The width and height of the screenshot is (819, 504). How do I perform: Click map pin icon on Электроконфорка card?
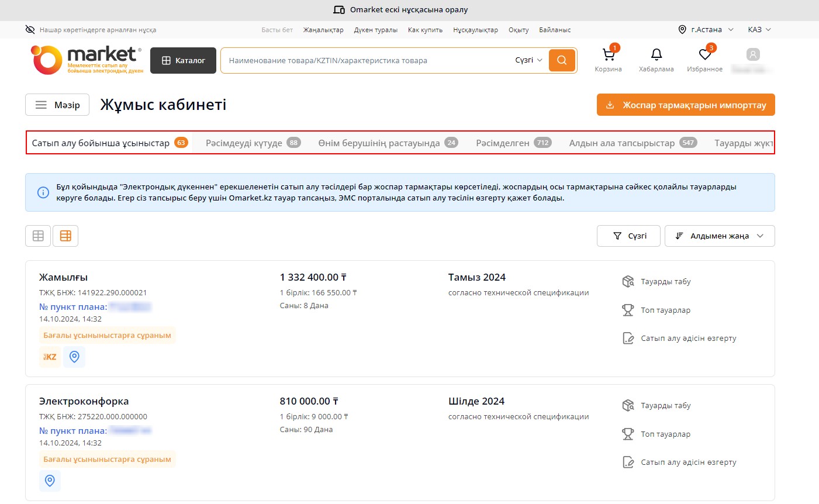pos(50,481)
